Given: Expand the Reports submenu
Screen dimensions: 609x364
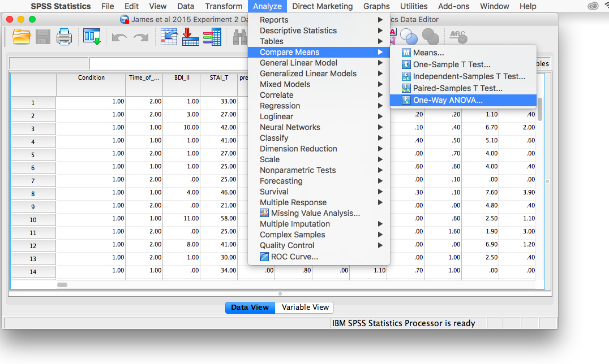Looking at the screenshot, I should tap(319, 20).
